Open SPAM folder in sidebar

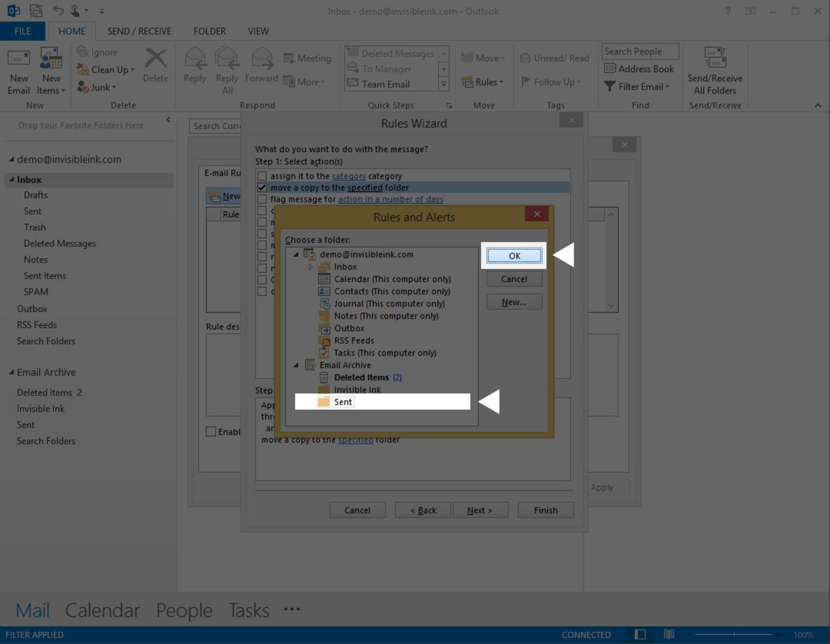coord(36,291)
